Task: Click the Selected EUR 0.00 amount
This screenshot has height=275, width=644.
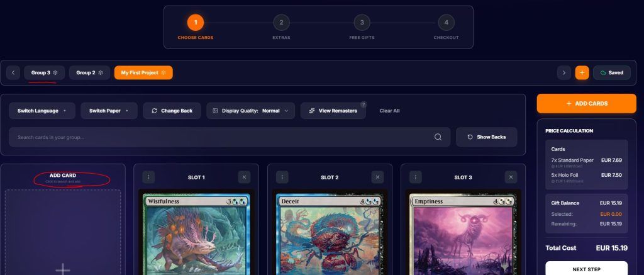Action: [x=611, y=214]
